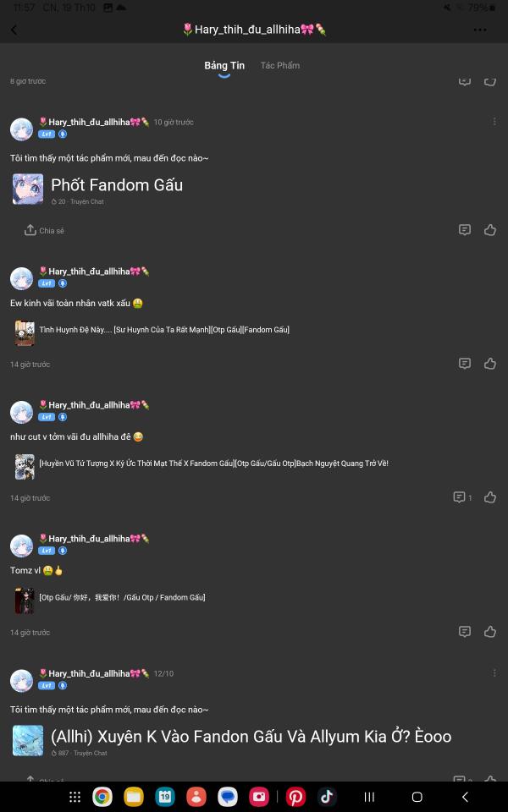The width and height of the screenshot is (508, 812).
Task: Tap Chia sẻ under Phốt Fandom Gấu
Action: 44,230
